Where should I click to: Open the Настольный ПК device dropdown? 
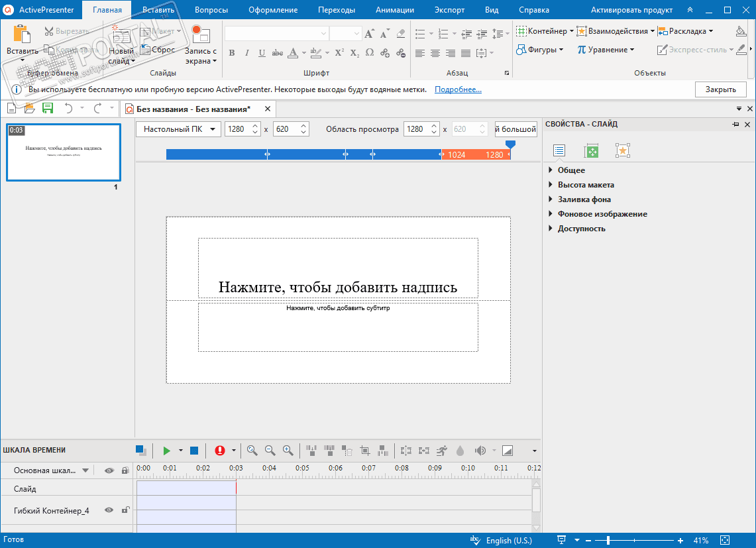click(x=178, y=129)
